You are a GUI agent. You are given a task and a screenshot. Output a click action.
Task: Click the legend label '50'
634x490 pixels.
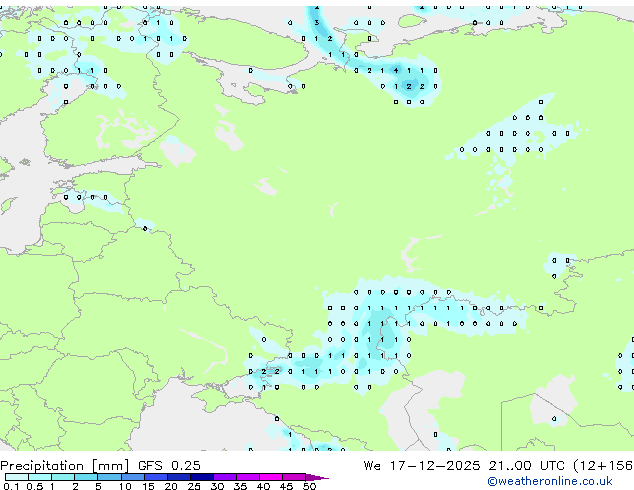point(310,486)
